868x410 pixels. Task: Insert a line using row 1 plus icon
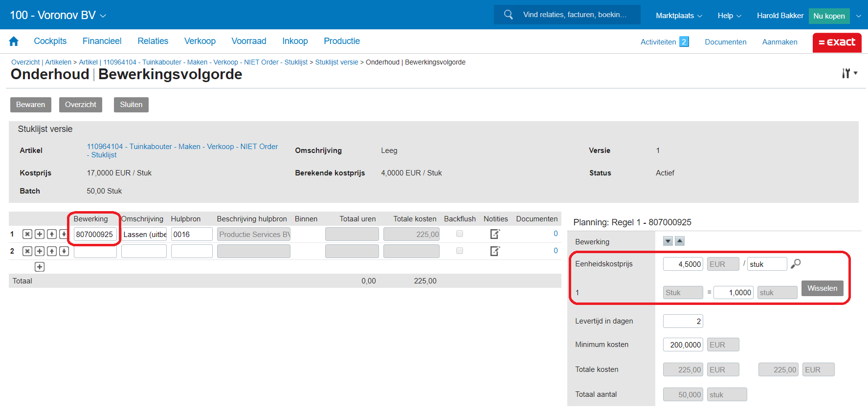coord(40,235)
